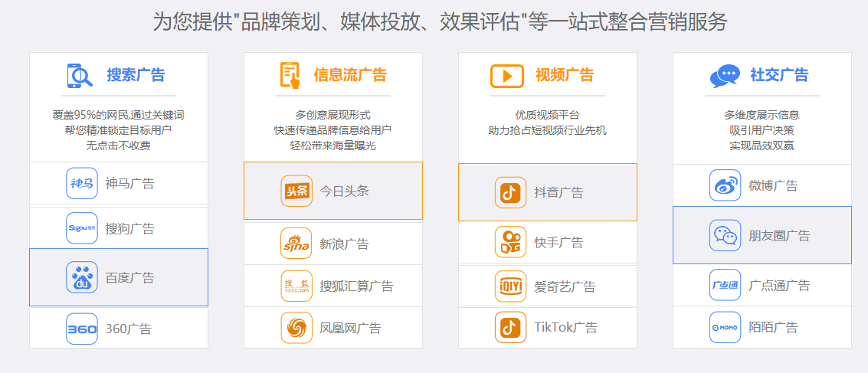Click the text 吸引用户决策
868x373 pixels.
762,131
